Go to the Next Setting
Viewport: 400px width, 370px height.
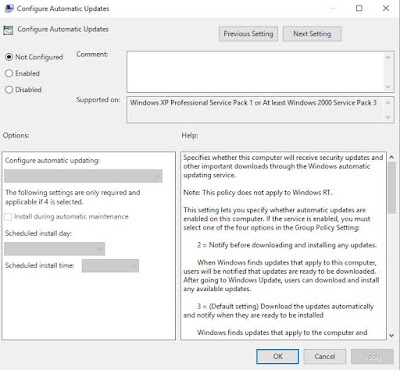click(x=312, y=34)
